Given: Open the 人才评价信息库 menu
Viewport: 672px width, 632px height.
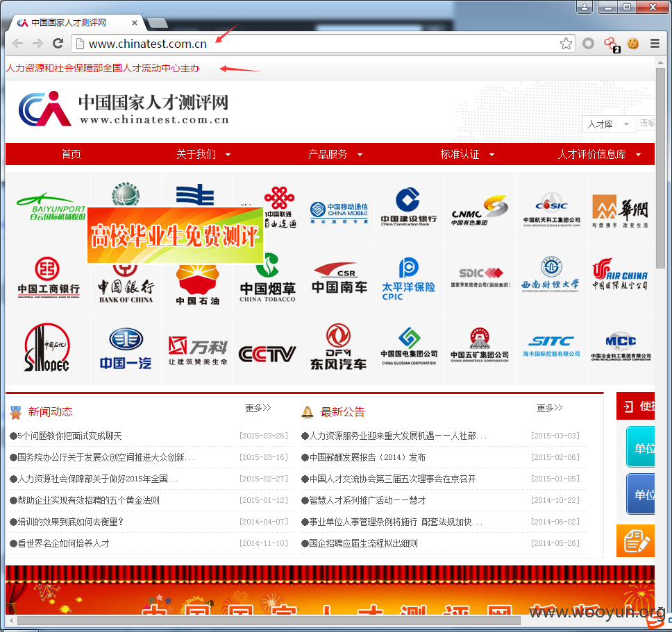Looking at the screenshot, I should click(x=591, y=154).
